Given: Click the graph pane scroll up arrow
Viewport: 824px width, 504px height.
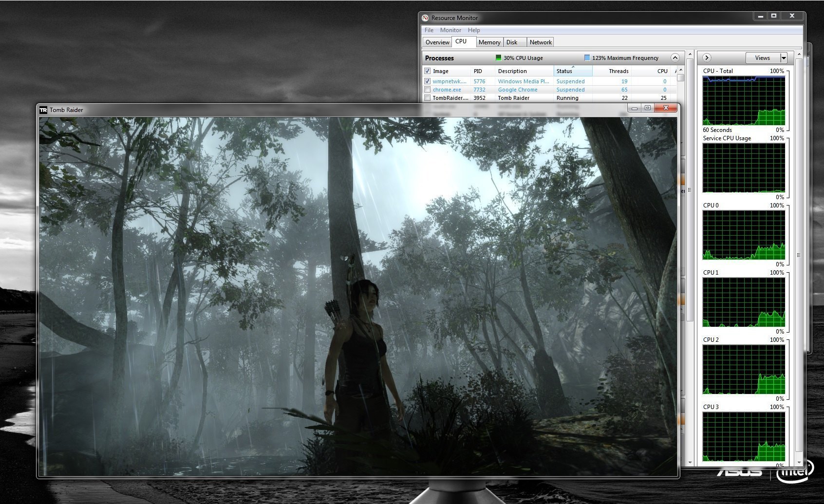Looking at the screenshot, I should pos(799,55).
